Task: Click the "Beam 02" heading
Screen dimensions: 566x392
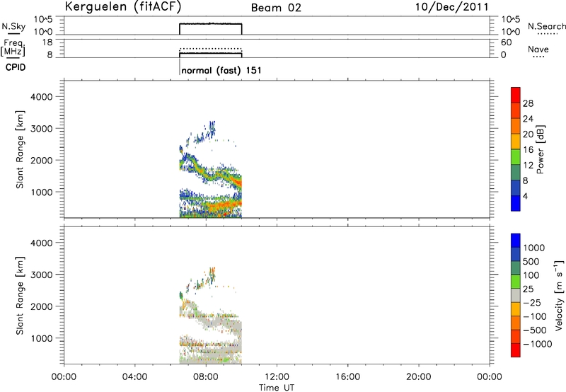Action: 276,8
